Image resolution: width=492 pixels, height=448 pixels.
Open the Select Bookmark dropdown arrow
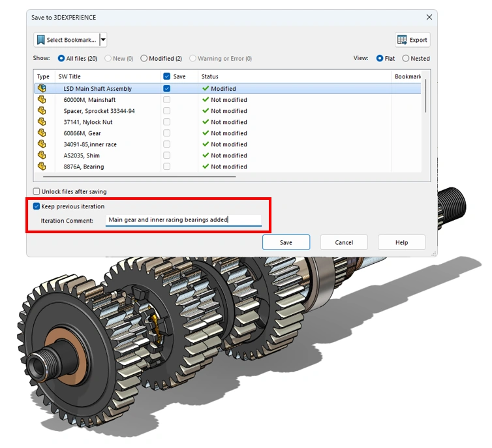[x=103, y=40]
